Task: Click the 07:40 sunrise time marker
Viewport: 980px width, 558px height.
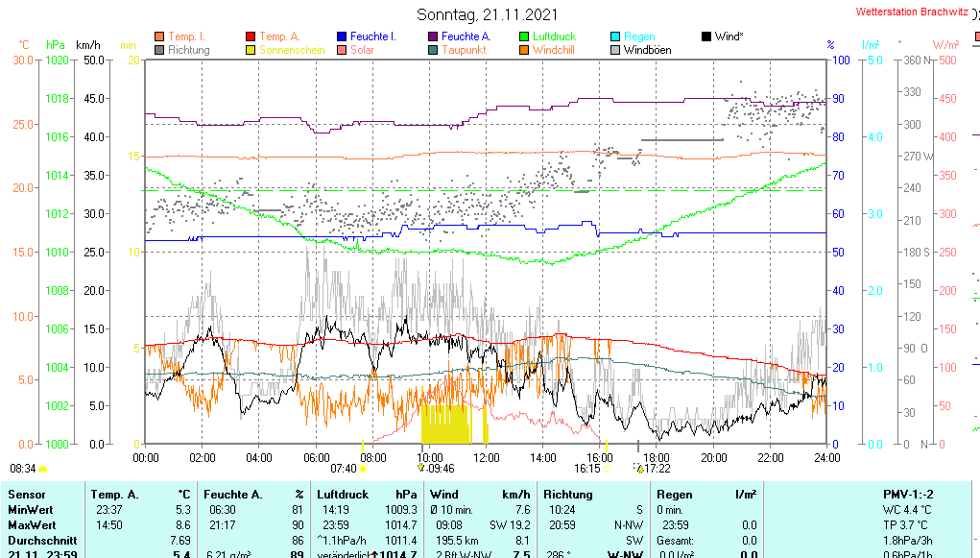Action: coord(343,469)
